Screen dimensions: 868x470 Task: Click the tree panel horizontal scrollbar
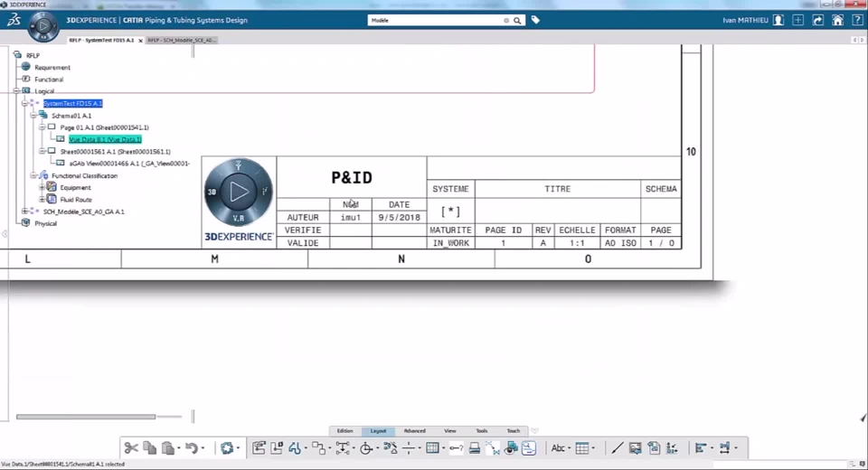pyautogui.click(x=86, y=417)
